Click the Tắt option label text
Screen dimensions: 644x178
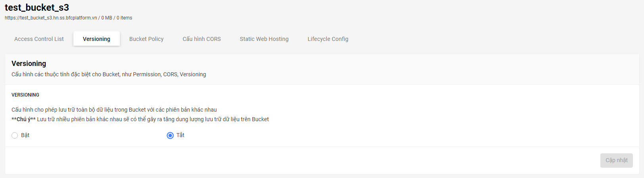click(181, 135)
